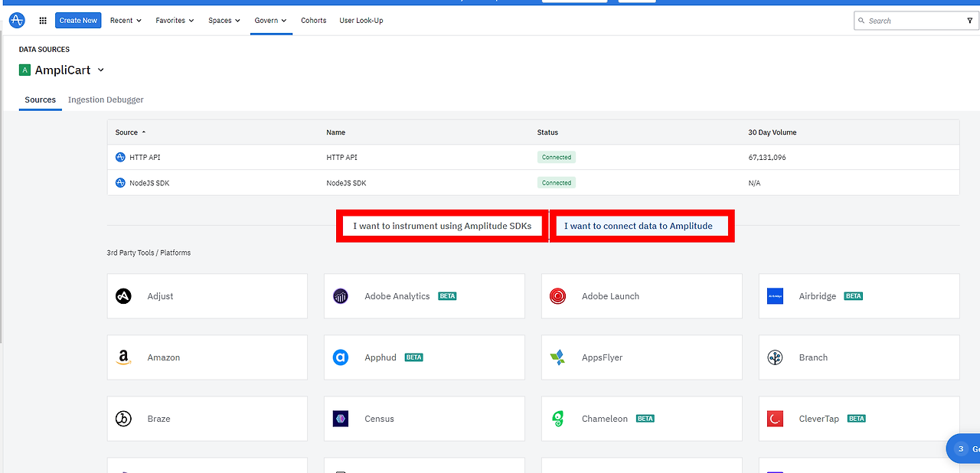Open the Census integration label
Viewport: 980px width, 473px height.
(x=379, y=419)
